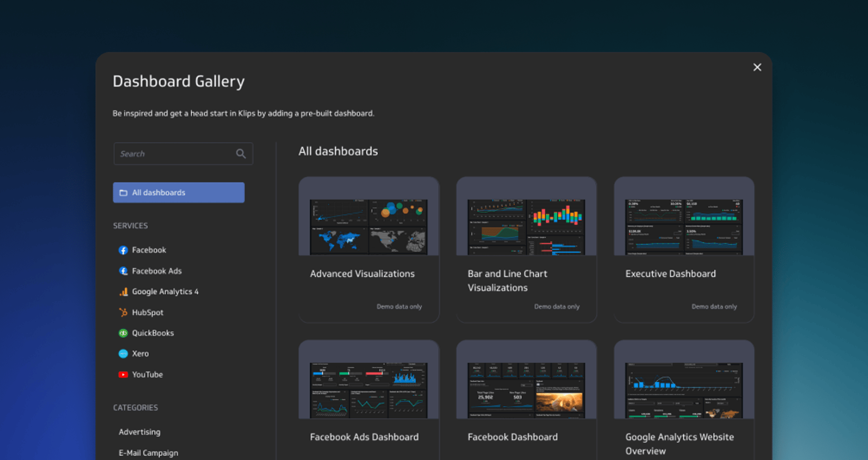Click the folder icon beside All dashboards
Image resolution: width=868 pixels, height=460 pixels.
click(124, 192)
